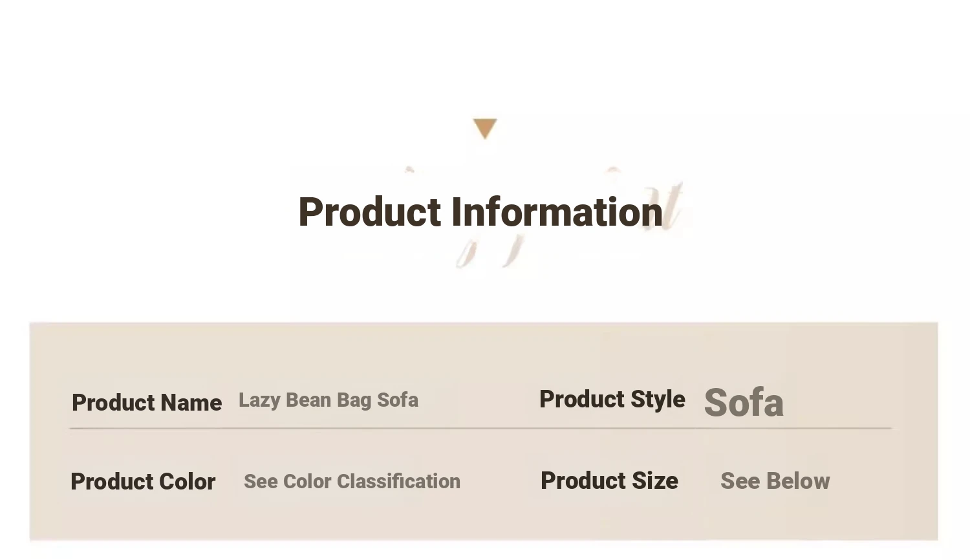Viewport: 970px width, 560px height.
Task: Click the word Color in the Product Color label
Action: point(187,482)
